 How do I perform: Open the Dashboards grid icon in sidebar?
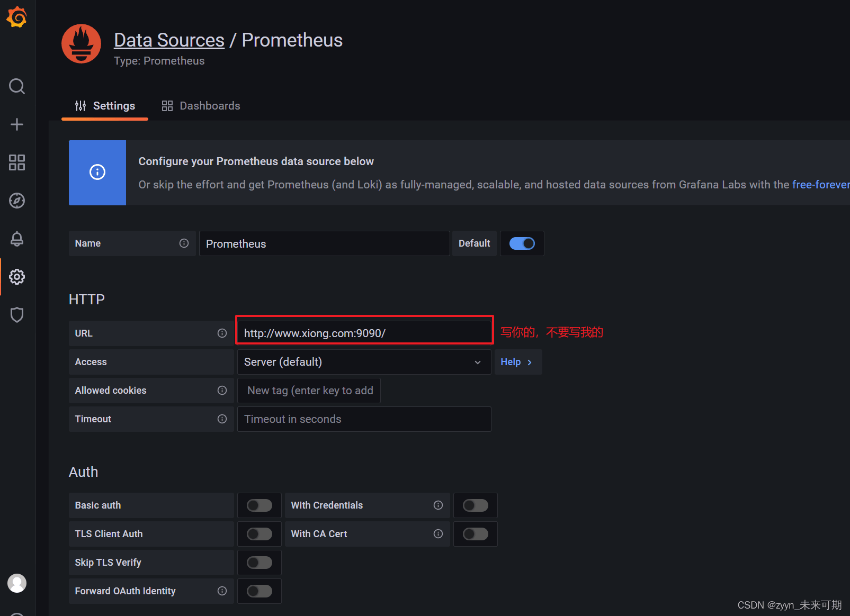click(x=17, y=162)
